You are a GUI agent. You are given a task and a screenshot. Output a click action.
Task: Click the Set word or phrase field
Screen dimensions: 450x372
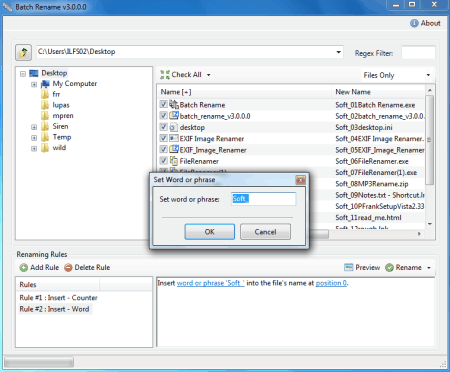coord(263,199)
